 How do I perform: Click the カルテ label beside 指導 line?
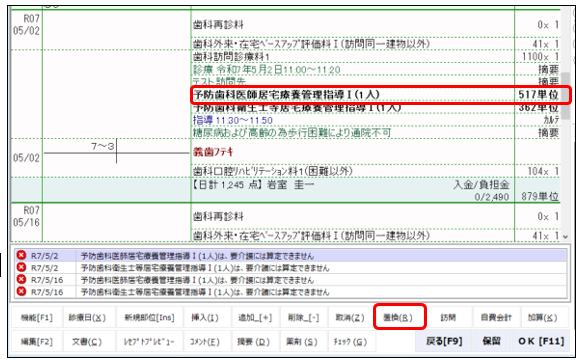point(551,120)
